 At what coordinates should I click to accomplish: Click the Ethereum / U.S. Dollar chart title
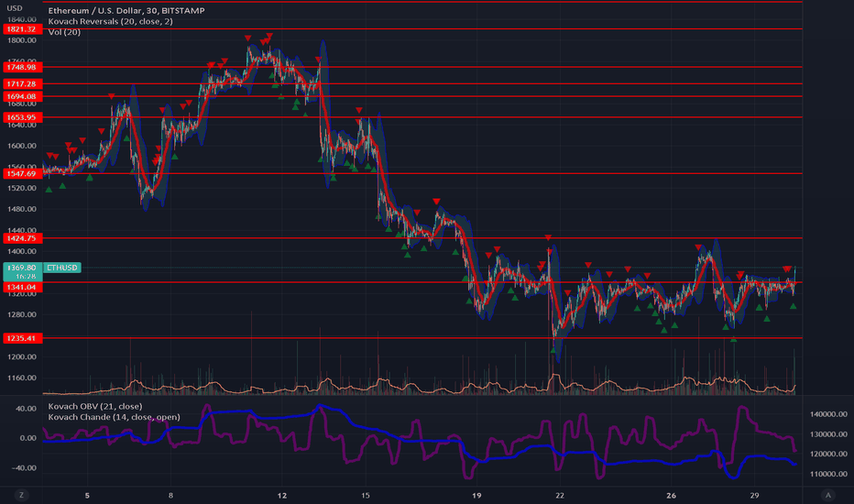[x=126, y=10]
